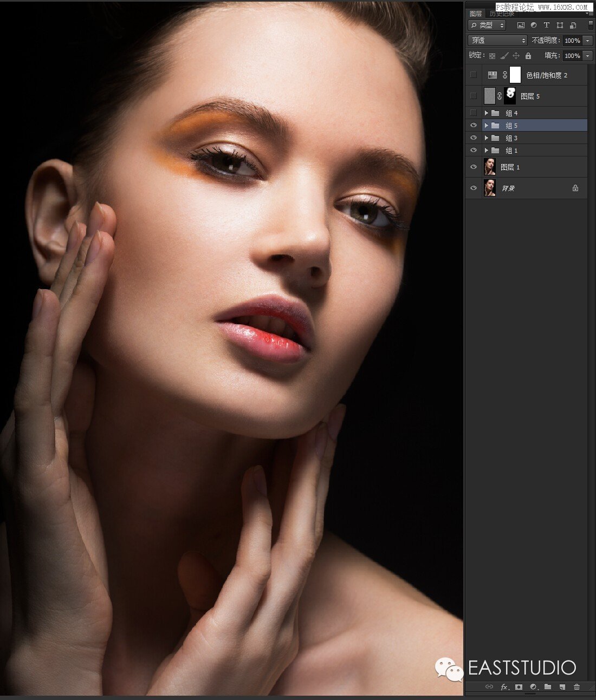596x700 pixels.
Task: Create a new layer
Action: click(562, 686)
